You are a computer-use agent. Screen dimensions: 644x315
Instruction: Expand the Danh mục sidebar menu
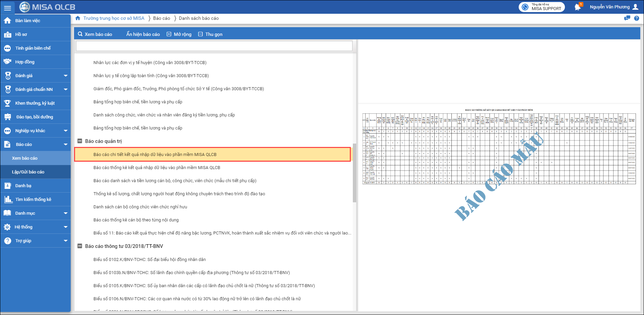coord(65,213)
